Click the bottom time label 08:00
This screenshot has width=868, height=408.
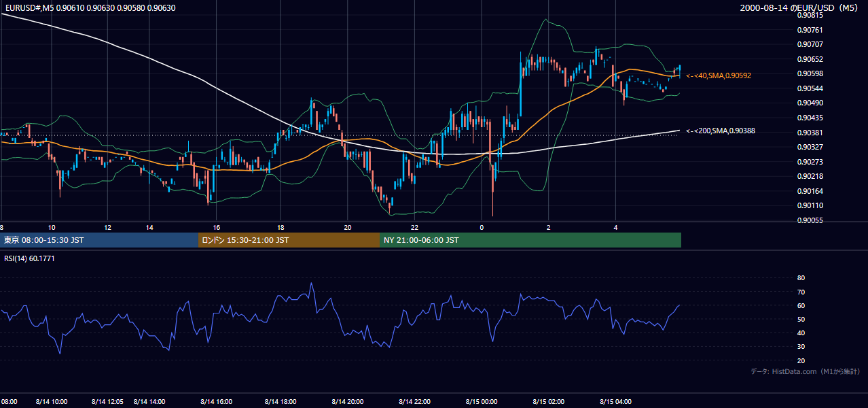tap(9, 401)
